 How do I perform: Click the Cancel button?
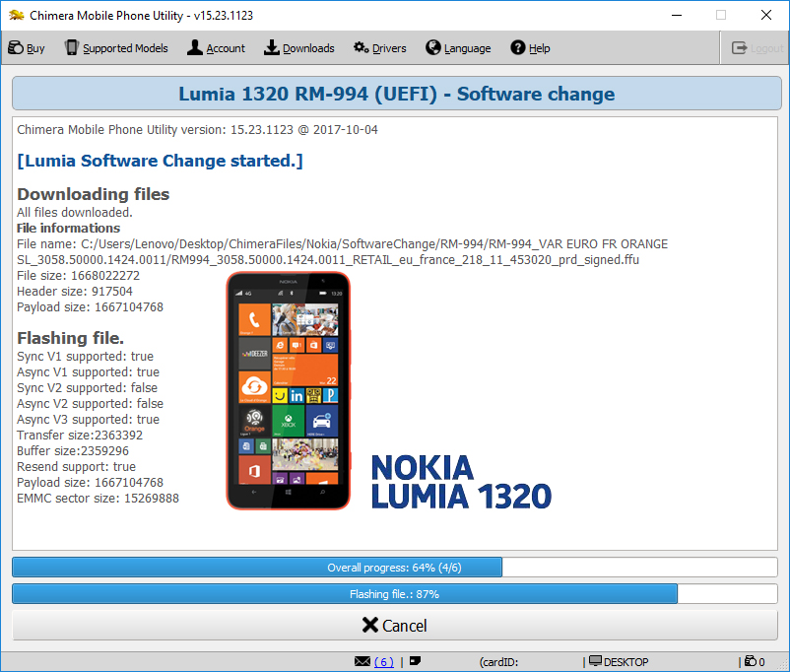(x=394, y=626)
